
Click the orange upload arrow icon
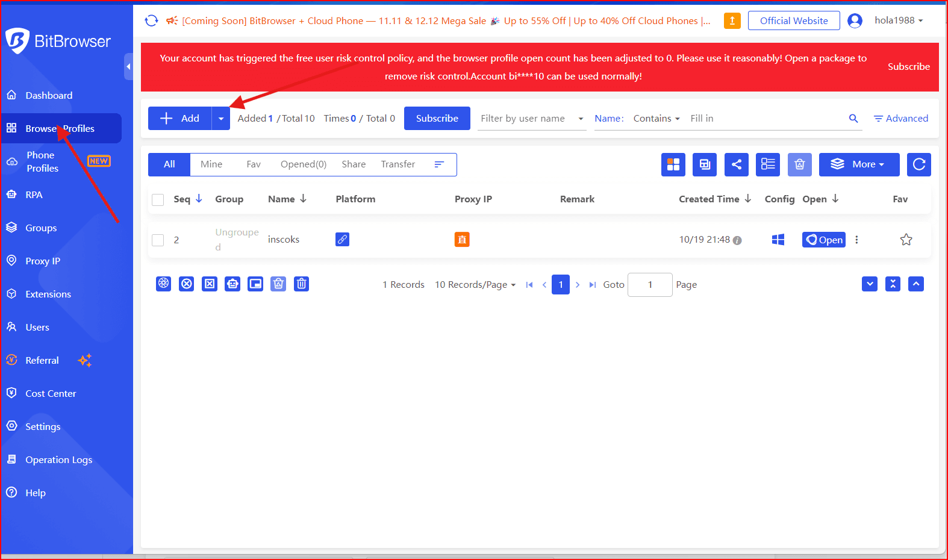[x=732, y=21]
